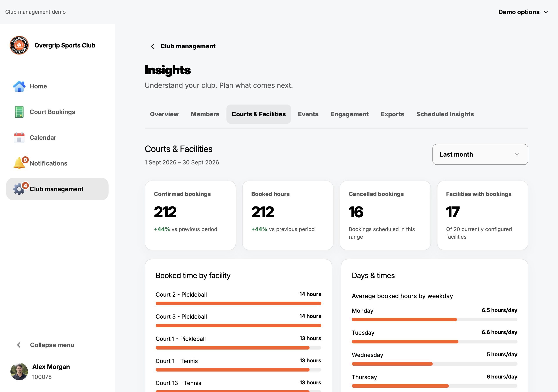The height and width of the screenshot is (392, 558).
Task: Click the Court 13 - Tennis row label
Action: 178,383
